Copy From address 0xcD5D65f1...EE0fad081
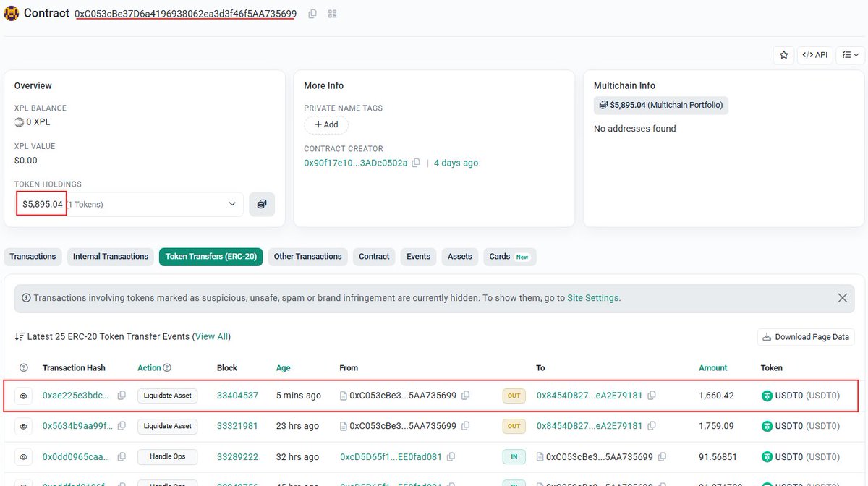 pyautogui.click(x=451, y=457)
